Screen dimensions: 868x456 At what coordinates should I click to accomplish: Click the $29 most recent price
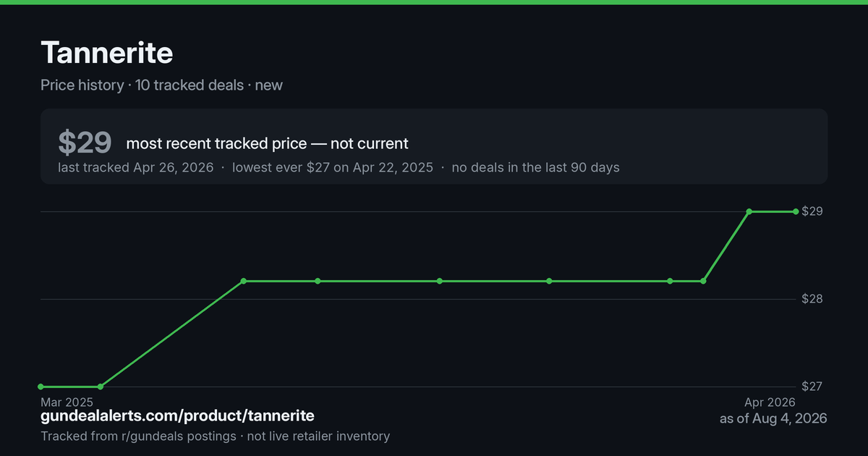pos(85,143)
